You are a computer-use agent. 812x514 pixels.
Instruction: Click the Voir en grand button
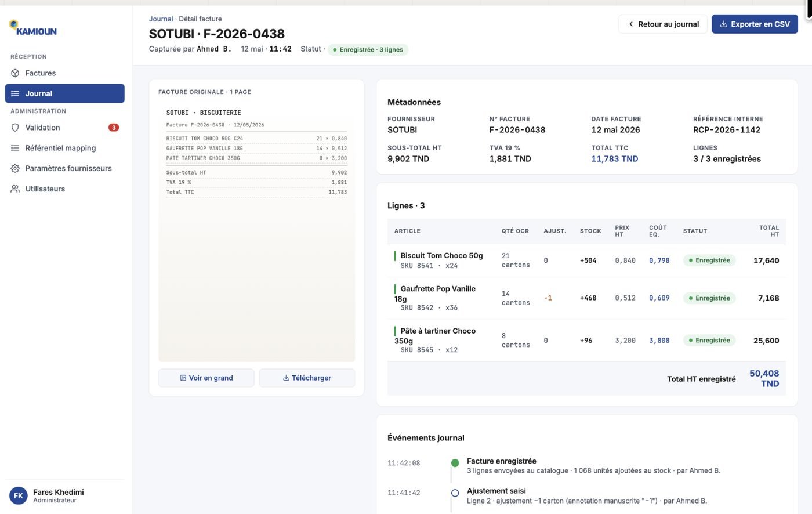click(206, 378)
